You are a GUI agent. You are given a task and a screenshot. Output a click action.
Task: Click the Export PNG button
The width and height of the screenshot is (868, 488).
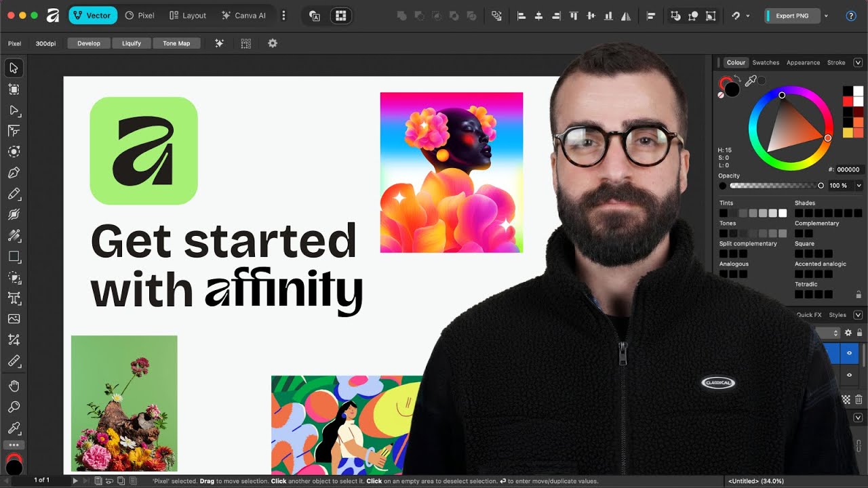pos(792,16)
